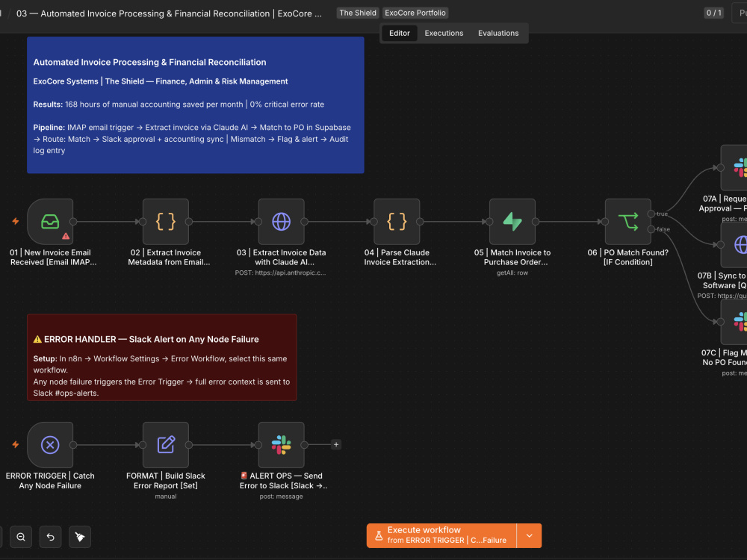Open the 05 Match Invoice to Purchase Order node
Screen dimensions: 747x560
coord(512,222)
